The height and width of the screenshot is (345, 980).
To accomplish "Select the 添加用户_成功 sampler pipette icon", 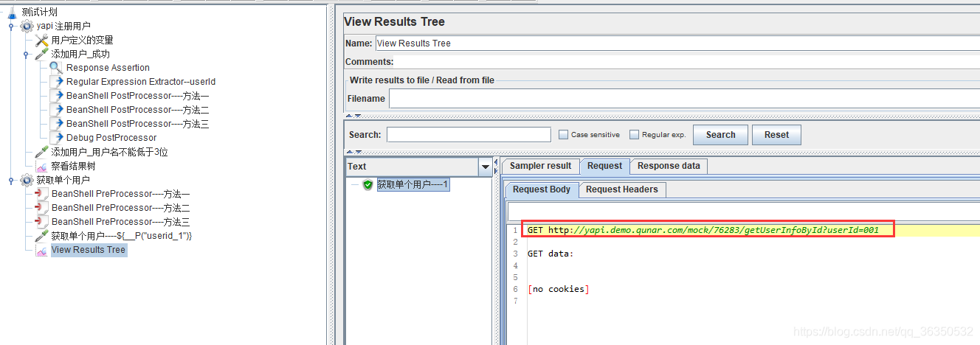I will pos(42,54).
